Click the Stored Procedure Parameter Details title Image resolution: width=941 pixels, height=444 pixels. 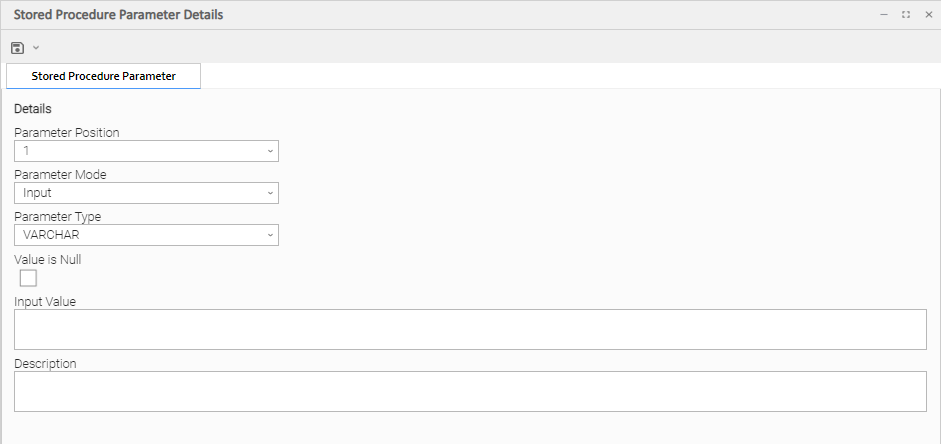tap(118, 15)
